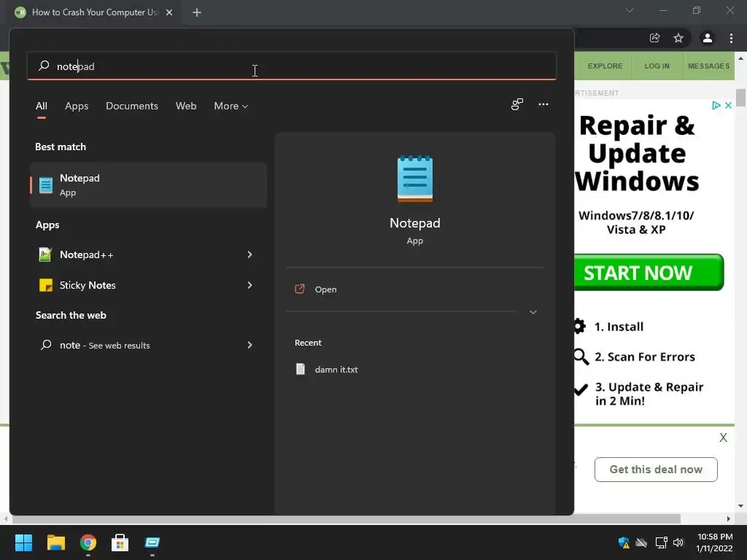The image size is (747, 560).
Task: Open Google Chrome from the taskbar
Action: pyautogui.click(x=88, y=542)
